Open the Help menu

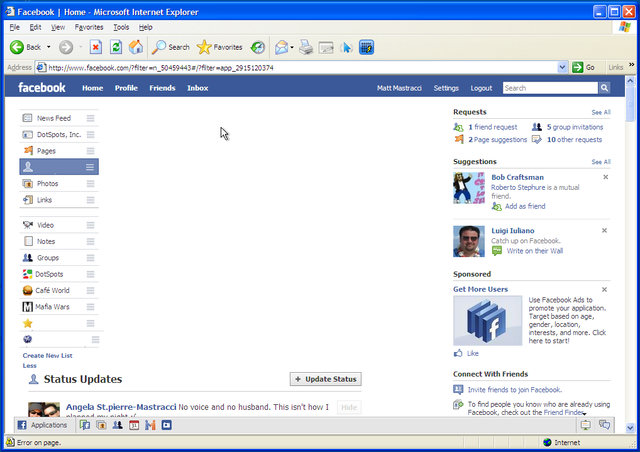pyautogui.click(x=145, y=27)
